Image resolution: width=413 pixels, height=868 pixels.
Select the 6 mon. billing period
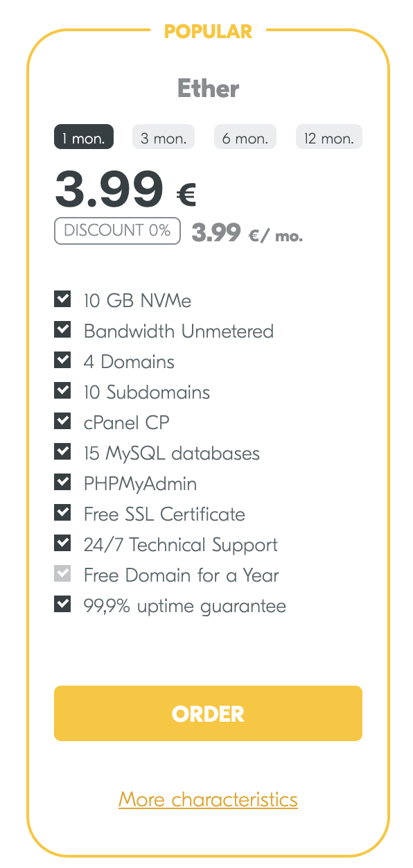245,137
